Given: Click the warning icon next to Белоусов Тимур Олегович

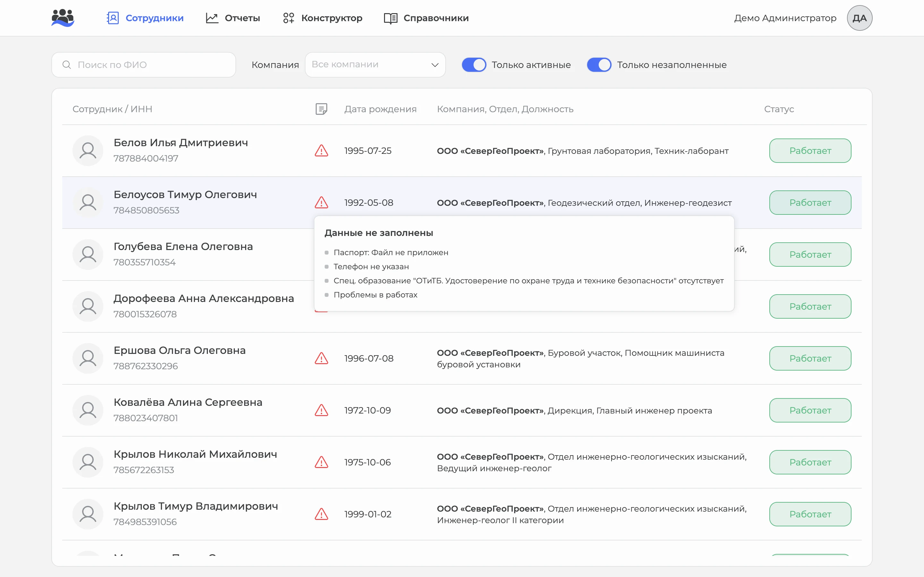Looking at the screenshot, I should pos(321,203).
